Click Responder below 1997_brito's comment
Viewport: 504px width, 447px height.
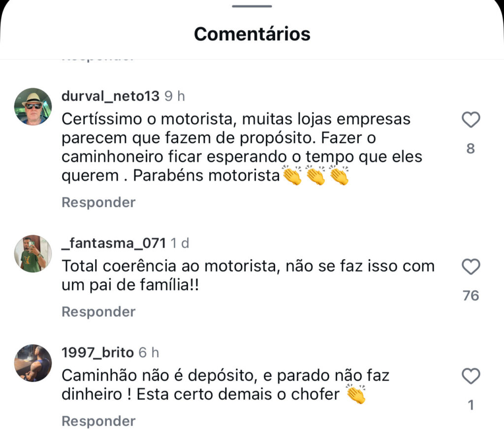pyautogui.click(x=98, y=421)
